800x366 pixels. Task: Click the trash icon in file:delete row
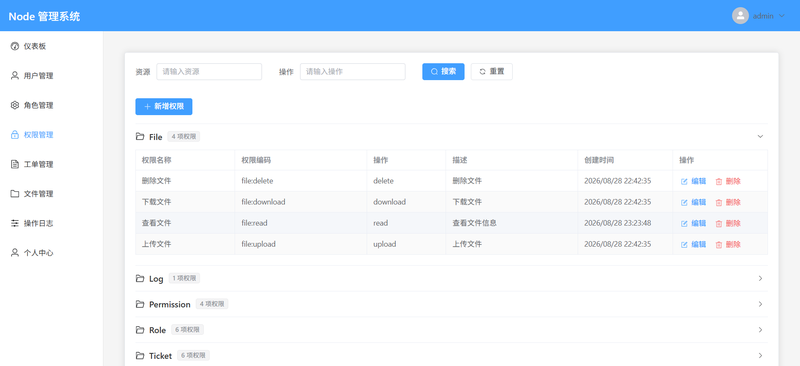(719, 181)
